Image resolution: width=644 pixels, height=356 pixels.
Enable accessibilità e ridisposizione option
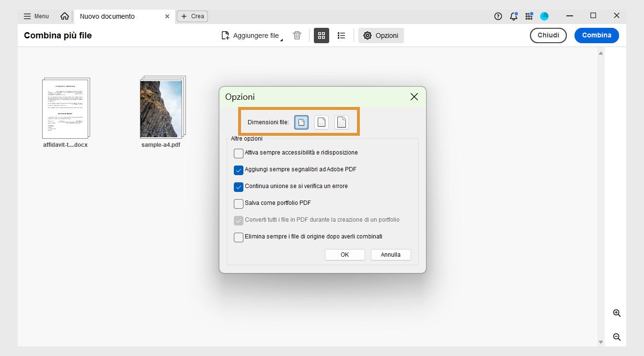click(238, 153)
